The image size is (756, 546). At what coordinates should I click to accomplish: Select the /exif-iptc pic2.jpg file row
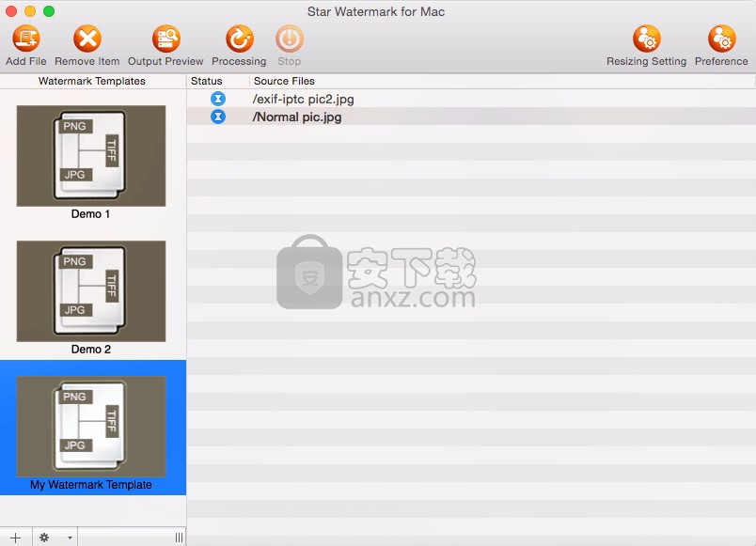(x=471, y=99)
